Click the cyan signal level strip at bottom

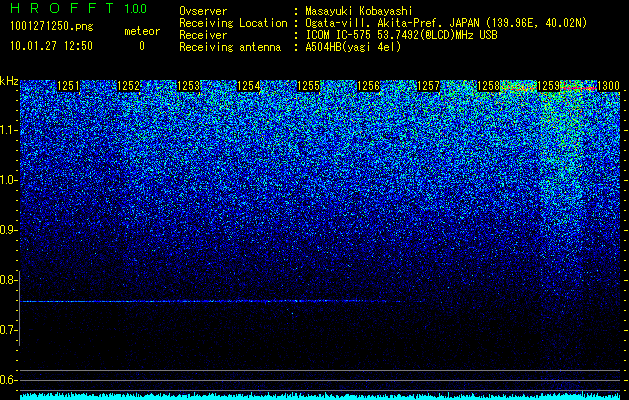(320, 396)
